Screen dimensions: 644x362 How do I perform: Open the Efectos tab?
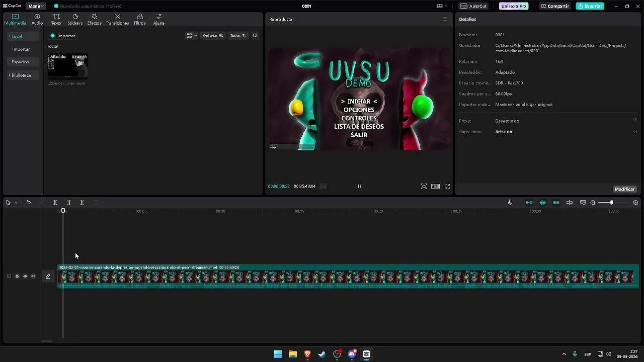point(94,20)
